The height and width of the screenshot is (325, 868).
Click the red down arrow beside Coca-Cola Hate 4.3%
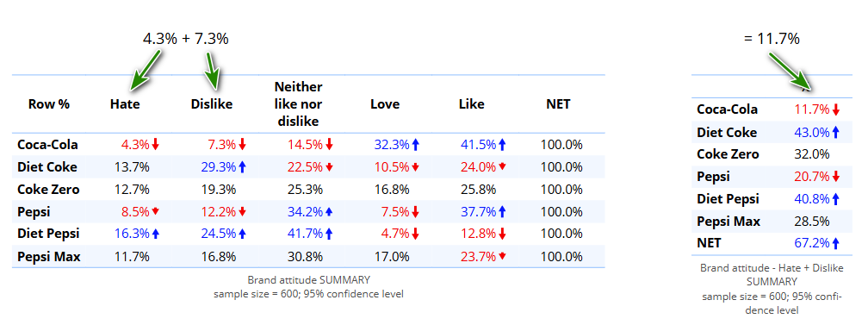click(156, 145)
